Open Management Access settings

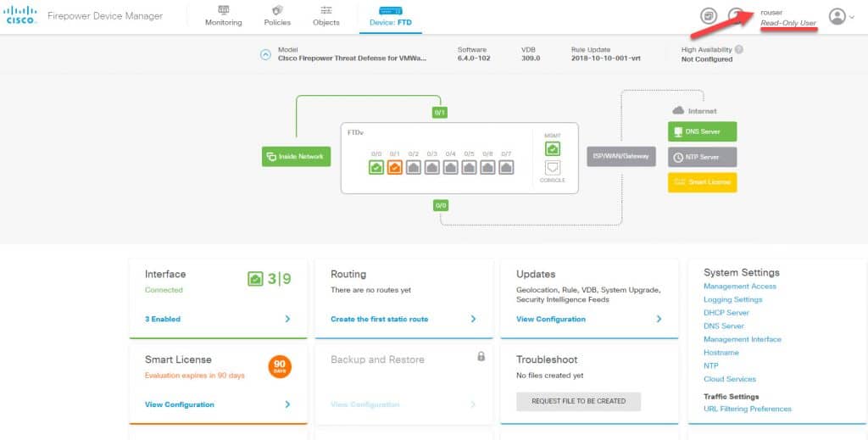739,287
